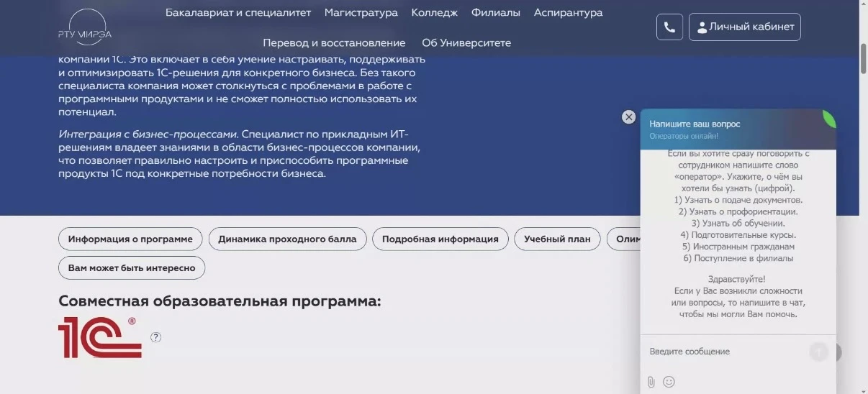This screenshot has height=394, width=868.
Task: Select Информация о программе tab
Action: (x=130, y=239)
